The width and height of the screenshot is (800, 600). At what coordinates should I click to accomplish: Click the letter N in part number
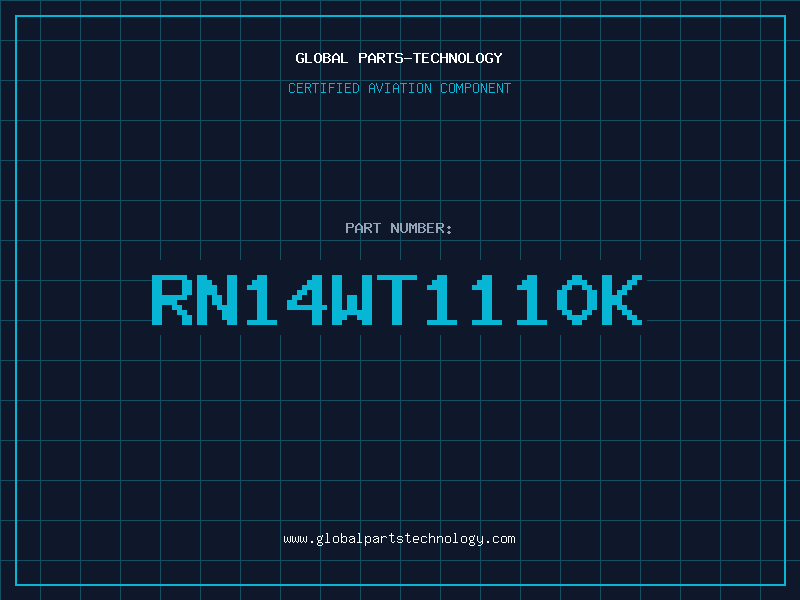click(217, 299)
